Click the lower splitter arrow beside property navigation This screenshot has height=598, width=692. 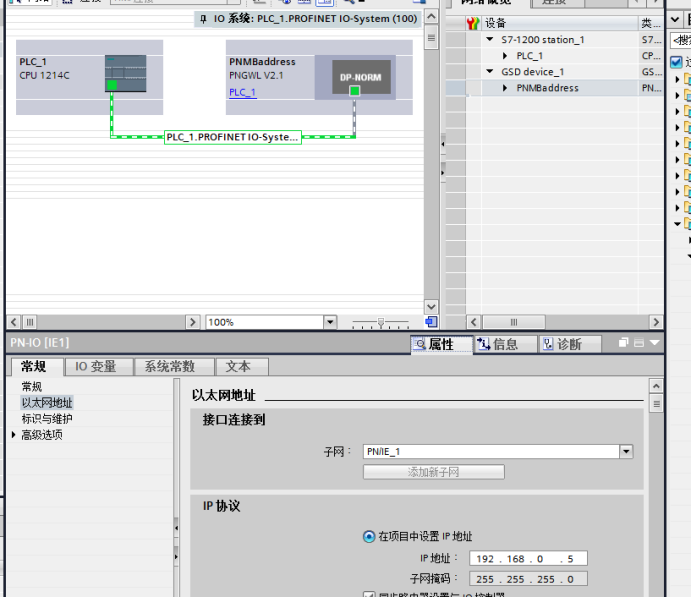[x=177, y=557]
